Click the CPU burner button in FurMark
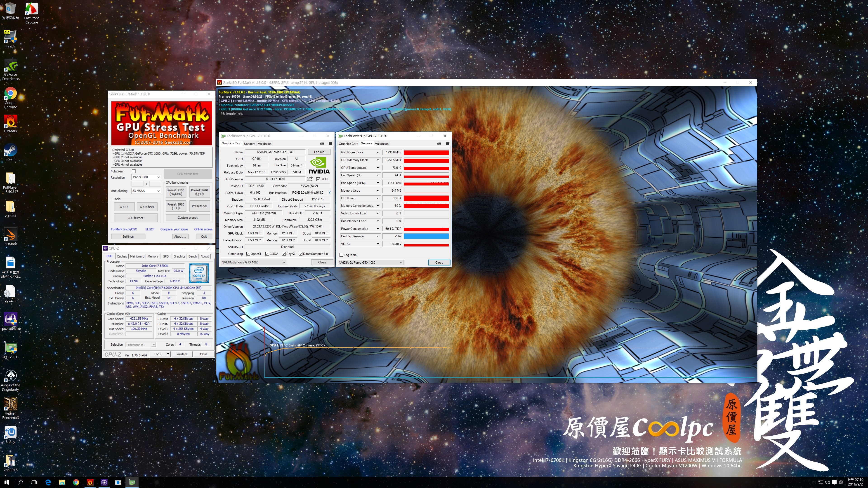Image resolution: width=868 pixels, height=488 pixels. (x=135, y=218)
